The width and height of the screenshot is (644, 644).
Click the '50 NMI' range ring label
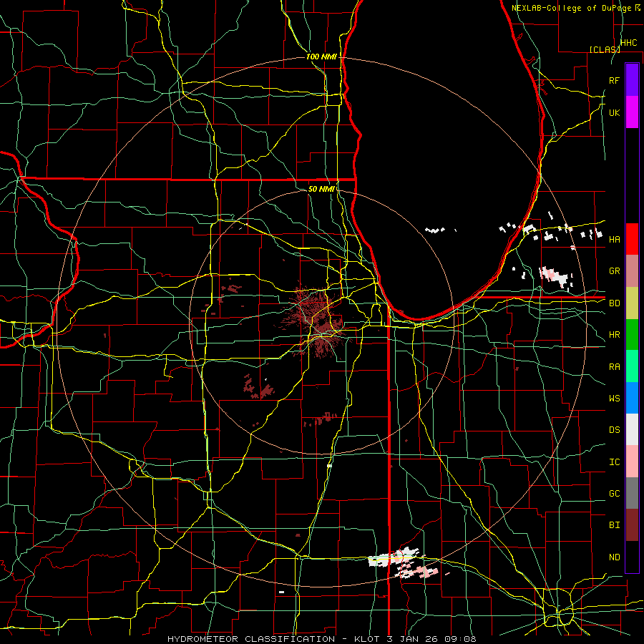click(x=321, y=189)
